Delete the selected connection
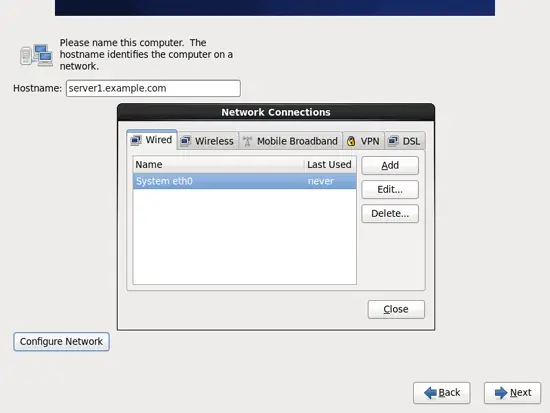Image resolution: width=550 pixels, height=413 pixels. coord(390,214)
